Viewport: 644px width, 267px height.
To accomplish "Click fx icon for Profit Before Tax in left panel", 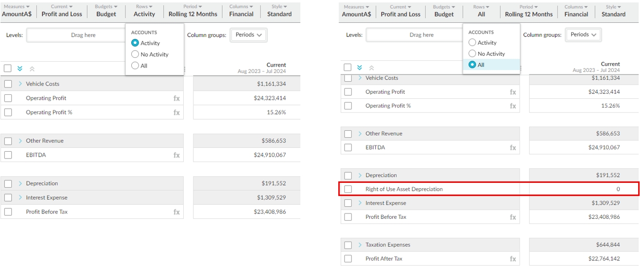I will pos(176,212).
